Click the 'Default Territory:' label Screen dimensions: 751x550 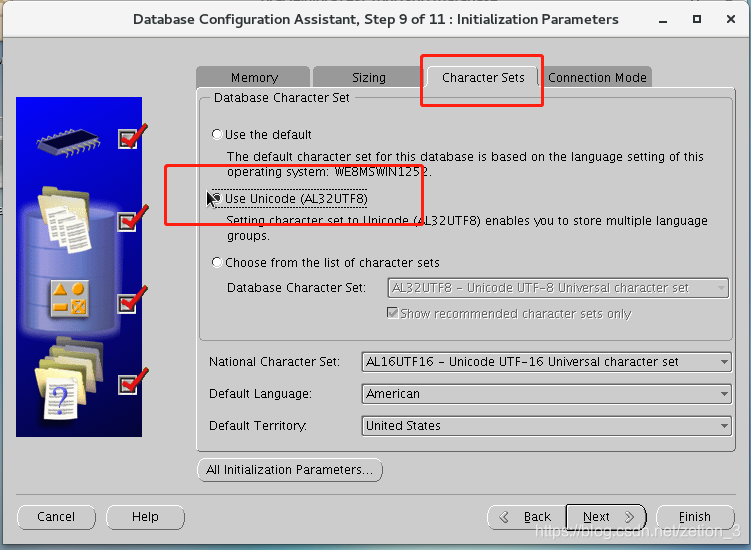pyautogui.click(x=258, y=426)
